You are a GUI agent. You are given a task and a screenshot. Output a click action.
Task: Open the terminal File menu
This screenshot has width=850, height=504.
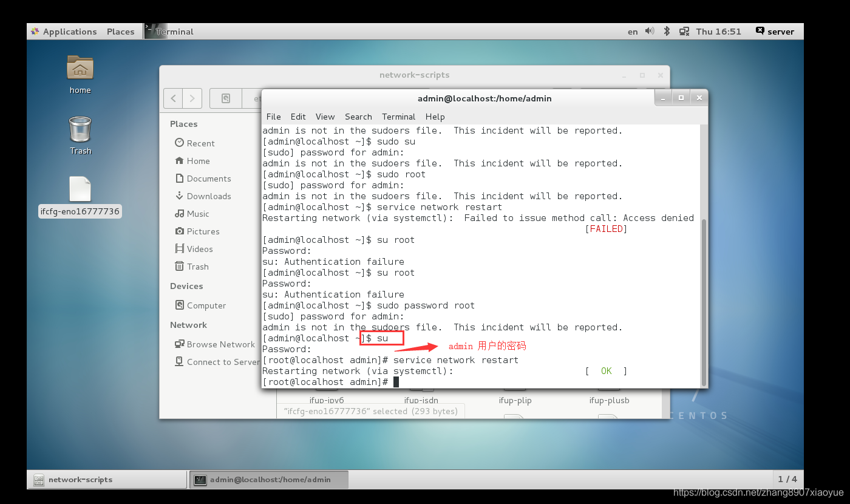click(274, 117)
